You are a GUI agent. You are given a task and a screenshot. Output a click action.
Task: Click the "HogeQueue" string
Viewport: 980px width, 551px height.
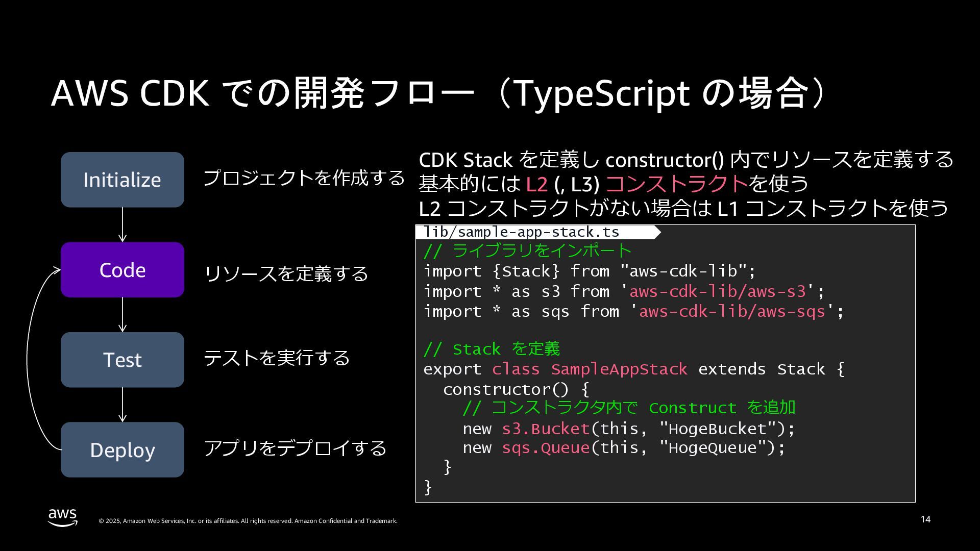pyautogui.click(x=712, y=447)
